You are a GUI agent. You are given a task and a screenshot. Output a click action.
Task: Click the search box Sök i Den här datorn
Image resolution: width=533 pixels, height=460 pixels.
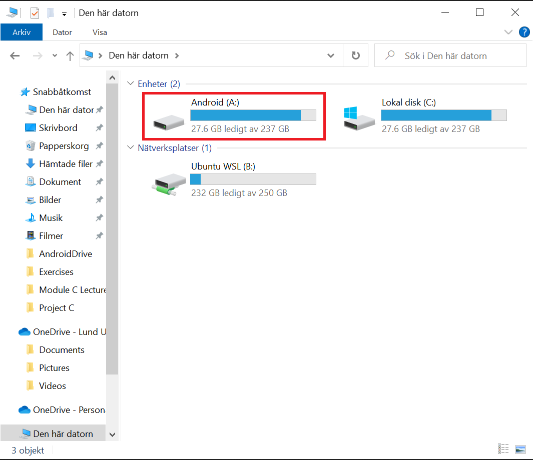point(450,55)
